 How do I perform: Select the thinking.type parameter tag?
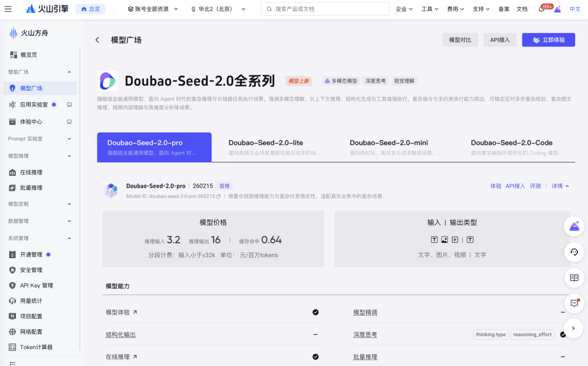(x=490, y=334)
